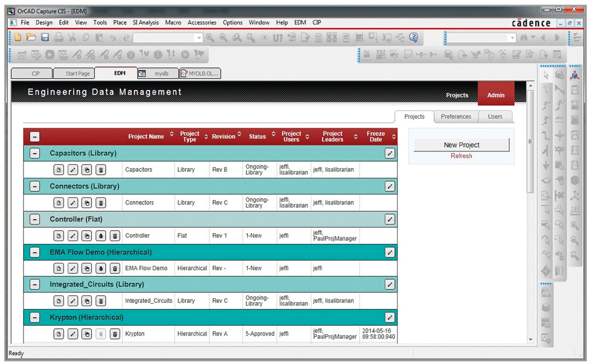Save using the blue floppy disk icon
Screen dimensions: 589x364
coord(45,38)
